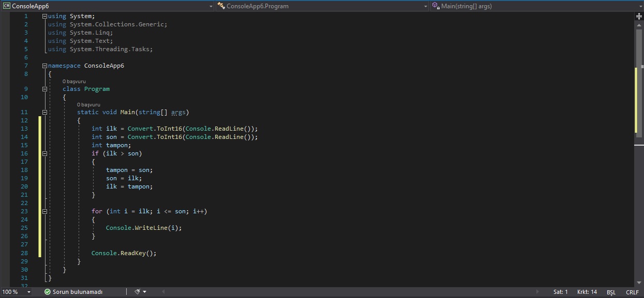Screen dimensions: 644x298
Task: Click the 'using System;' line
Action: [71, 16]
